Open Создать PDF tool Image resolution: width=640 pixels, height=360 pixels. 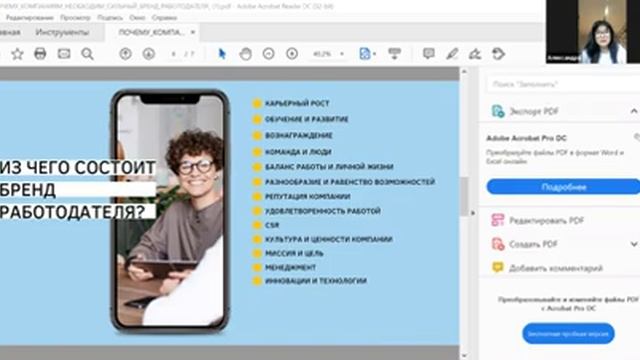pyautogui.click(x=533, y=244)
